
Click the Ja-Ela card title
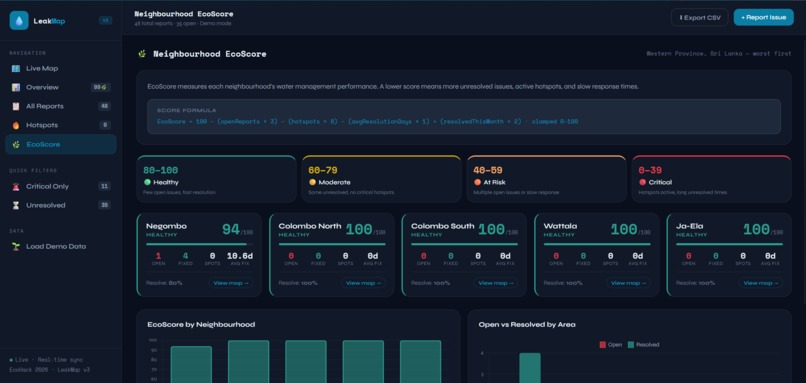(689, 226)
